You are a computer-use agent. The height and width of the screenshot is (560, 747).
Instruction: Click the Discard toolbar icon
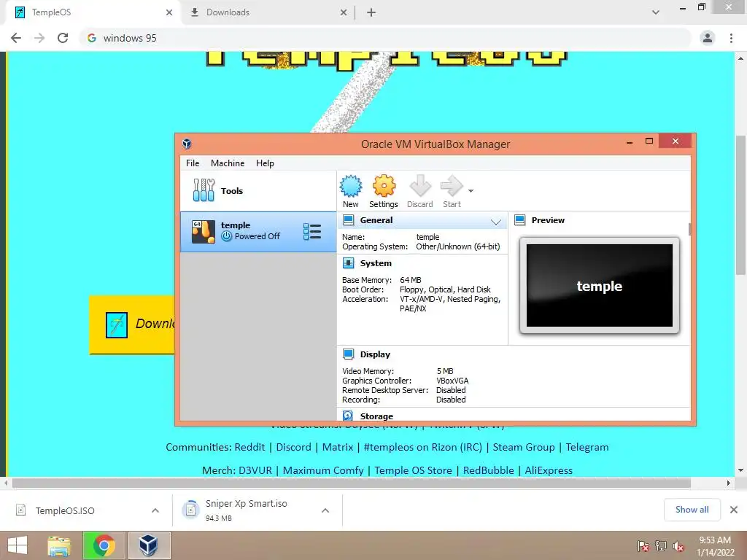(x=419, y=186)
